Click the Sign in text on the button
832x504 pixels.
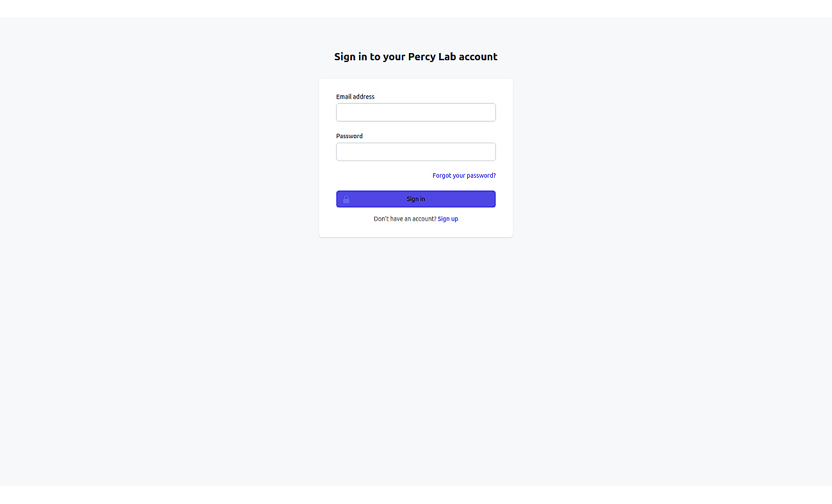416,199
